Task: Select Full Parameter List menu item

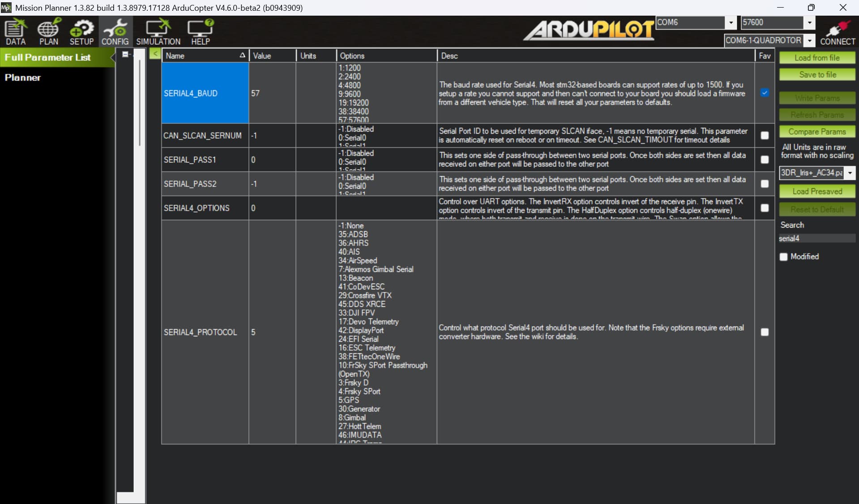Action: pos(57,57)
